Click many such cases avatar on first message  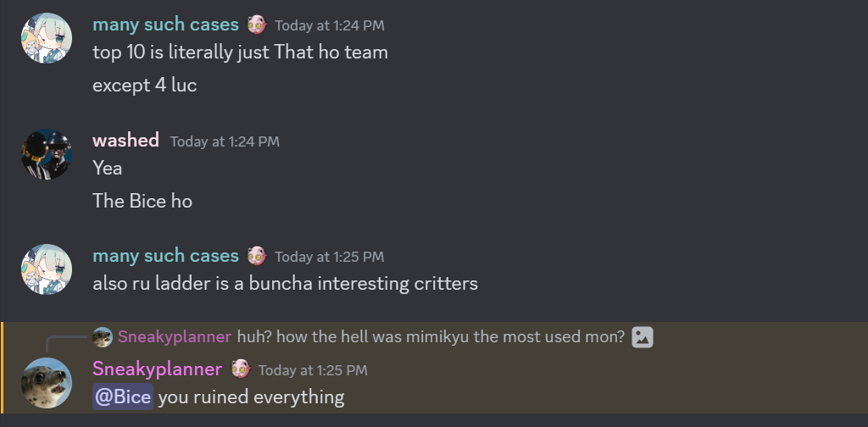[47, 38]
